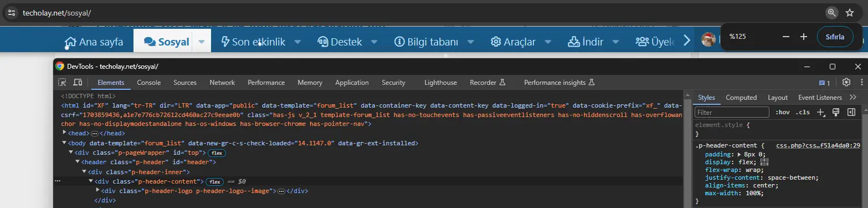Open the Araçlar dropdown arrow
868x208 pixels.
click(548, 42)
